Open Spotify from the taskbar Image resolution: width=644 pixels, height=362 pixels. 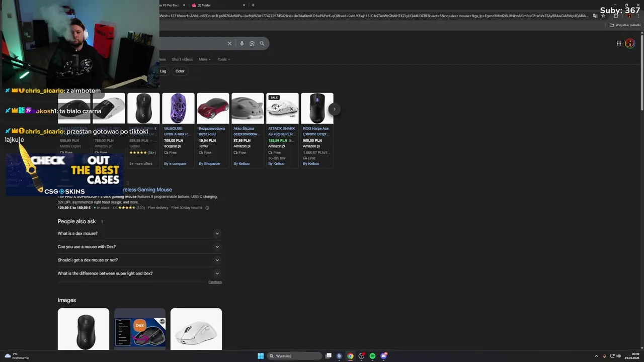tap(372, 356)
